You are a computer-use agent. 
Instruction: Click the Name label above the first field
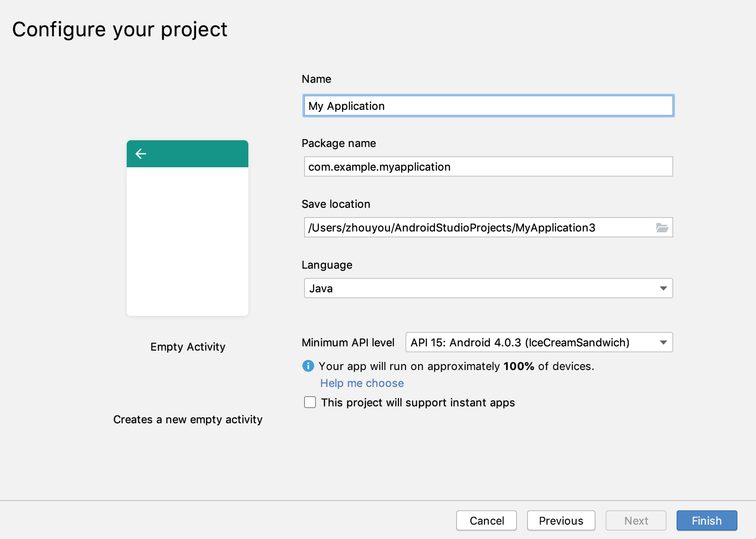pos(316,79)
